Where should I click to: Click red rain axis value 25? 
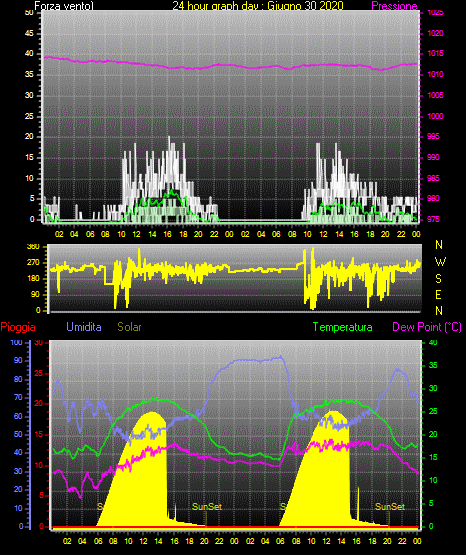pyautogui.click(x=39, y=373)
